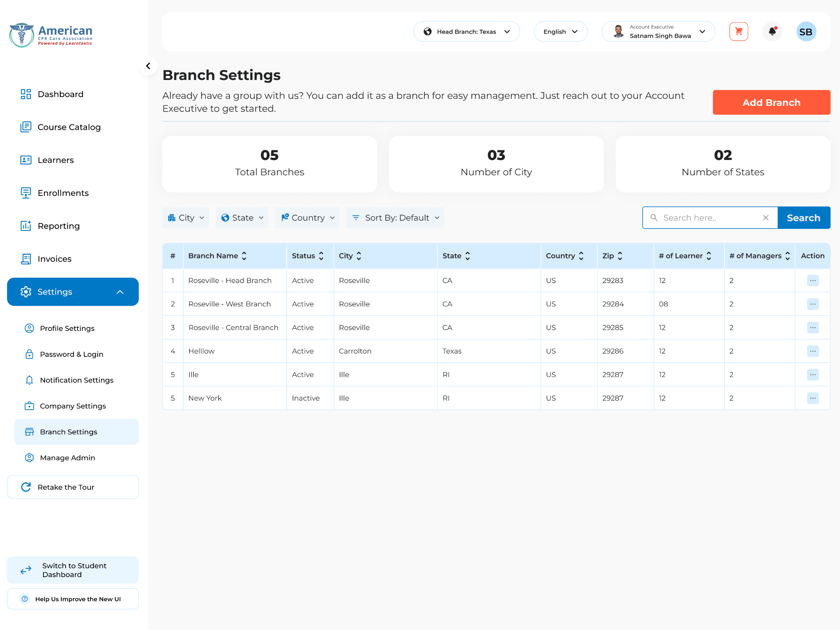Viewport: 840px width, 630px height.
Task: Expand Account Executive Satnam Singh Bawa dropdown
Action: tap(658, 32)
